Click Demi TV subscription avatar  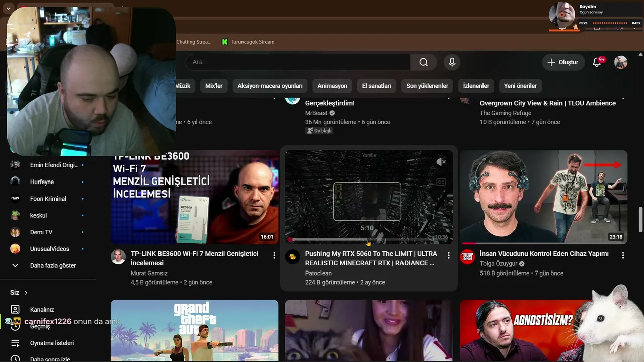click(x=15, y=232)
